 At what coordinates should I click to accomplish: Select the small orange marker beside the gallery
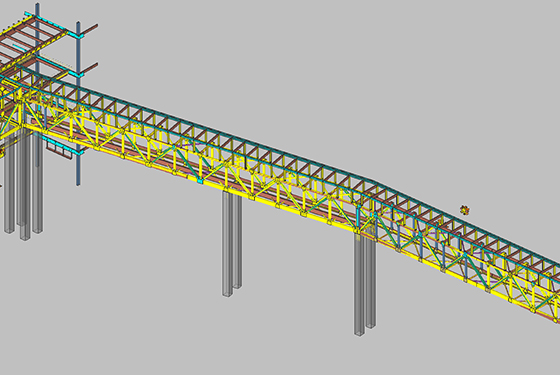point(464,210)
